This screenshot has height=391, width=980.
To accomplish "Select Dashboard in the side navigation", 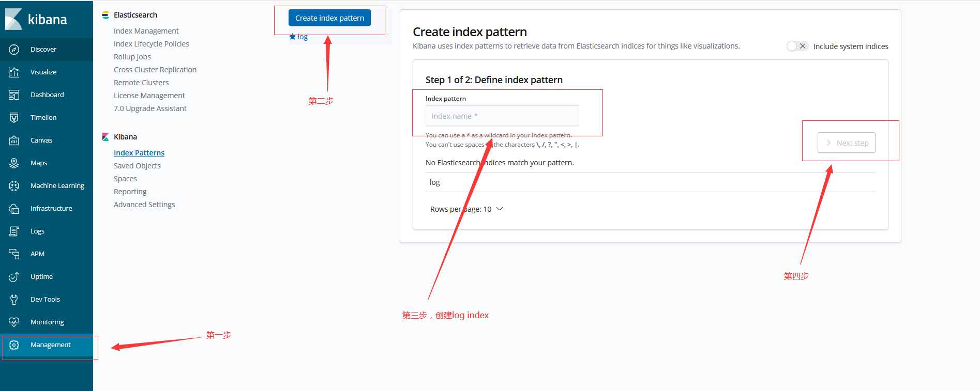I will tap(47, 95).
